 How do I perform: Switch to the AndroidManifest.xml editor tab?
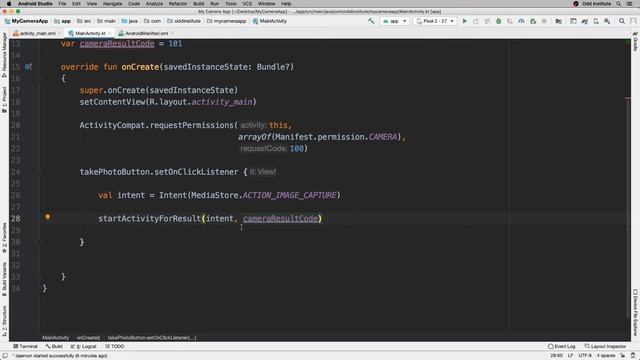point(146,33)
